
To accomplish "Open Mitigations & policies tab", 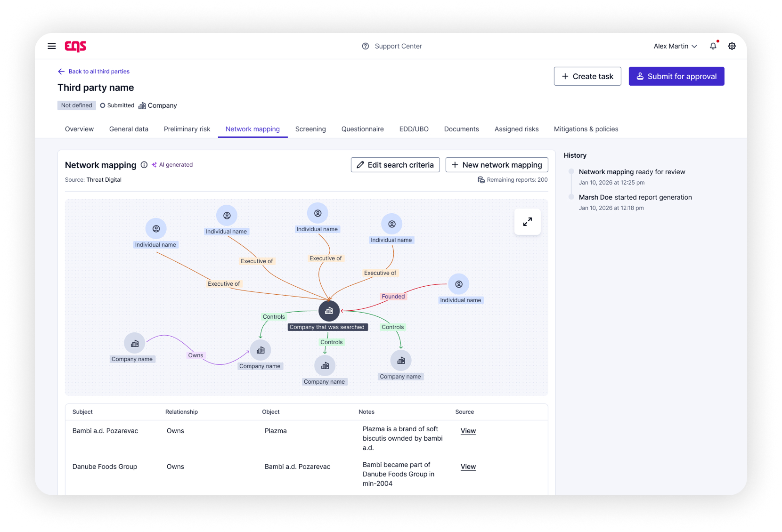I will (x=586, y=129).
